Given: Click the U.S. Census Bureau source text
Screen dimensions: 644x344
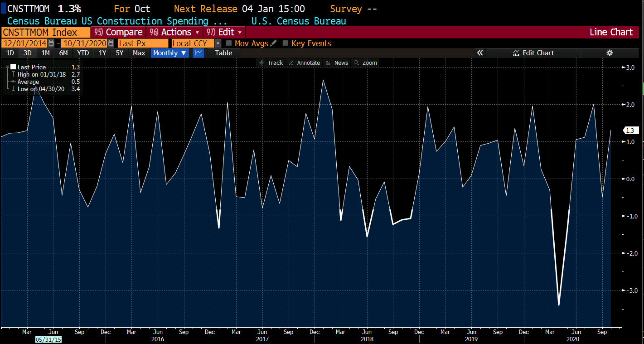Looking at the screenshot, I should click(299, 21).
